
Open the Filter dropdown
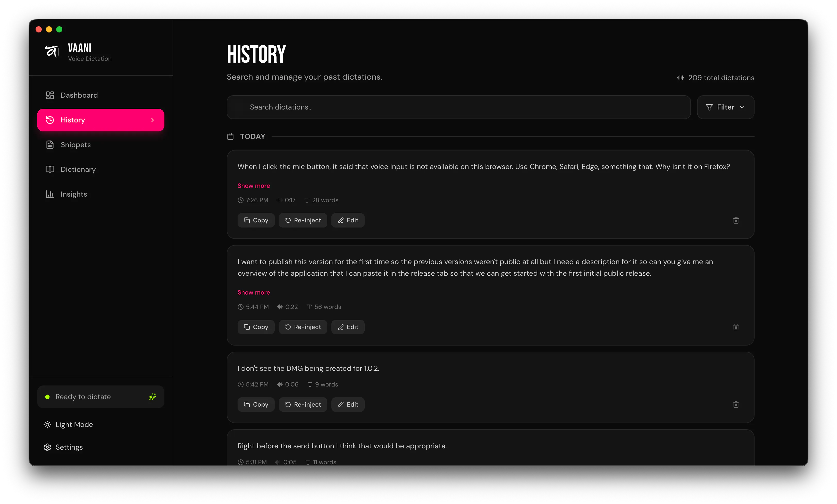(x=725, y=107)
